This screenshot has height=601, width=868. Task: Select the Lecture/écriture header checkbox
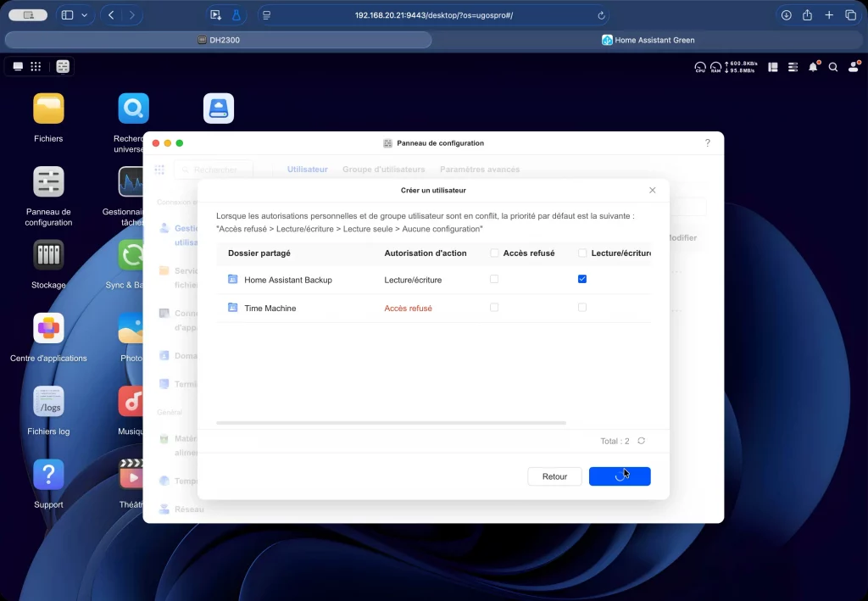(x=581, y=253)
